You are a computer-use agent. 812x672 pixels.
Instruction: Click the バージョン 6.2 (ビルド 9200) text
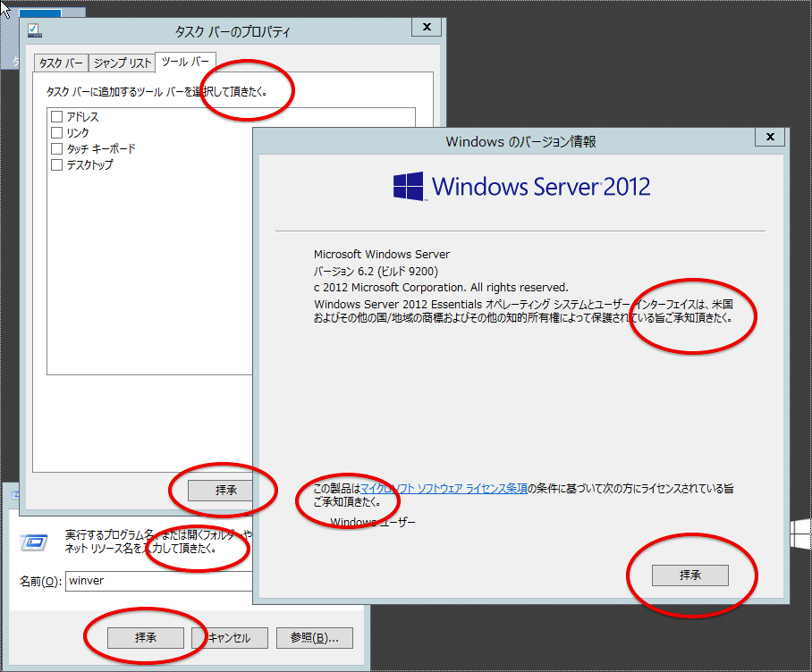pyautogui.click(x=376, y=271)
